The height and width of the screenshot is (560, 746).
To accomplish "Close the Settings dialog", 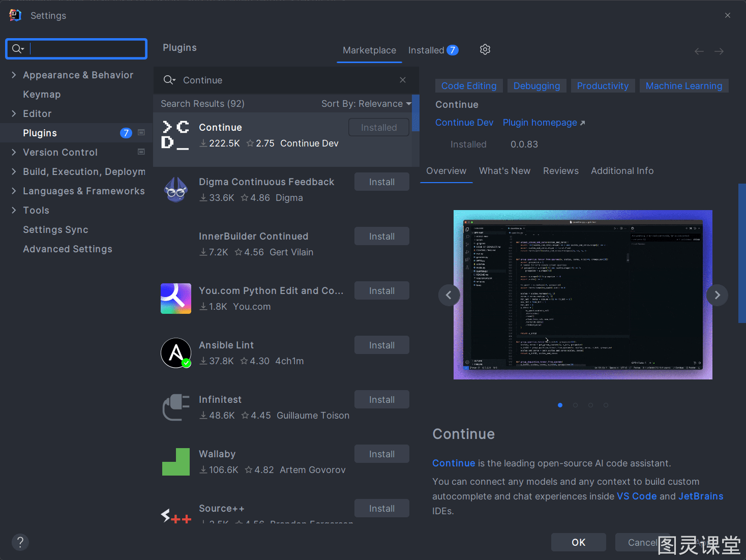I will tap(728, 15).
